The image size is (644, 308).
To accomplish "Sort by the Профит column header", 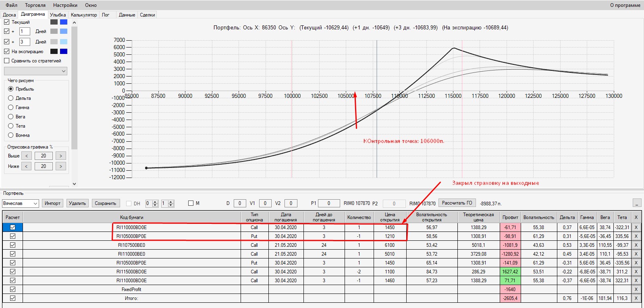I will pos(510,217).
